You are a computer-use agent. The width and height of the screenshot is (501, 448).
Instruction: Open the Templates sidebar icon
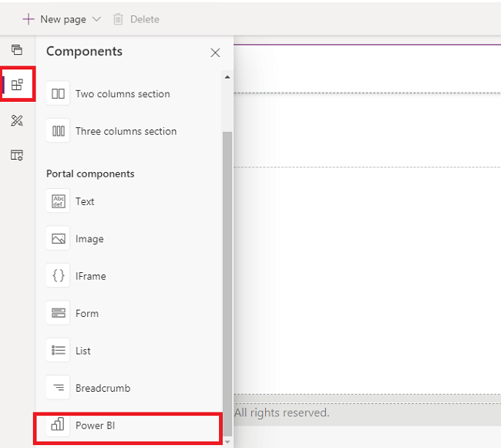(x=17, y=155)
